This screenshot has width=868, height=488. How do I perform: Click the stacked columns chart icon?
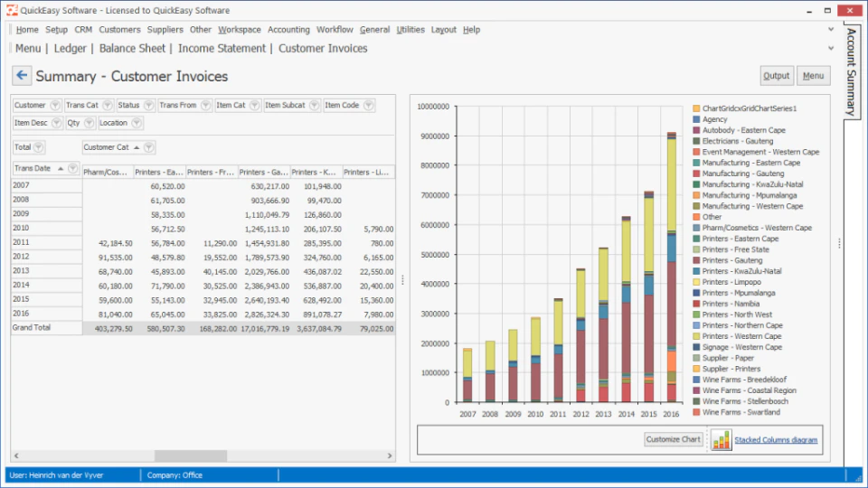(x=721, y=440)
